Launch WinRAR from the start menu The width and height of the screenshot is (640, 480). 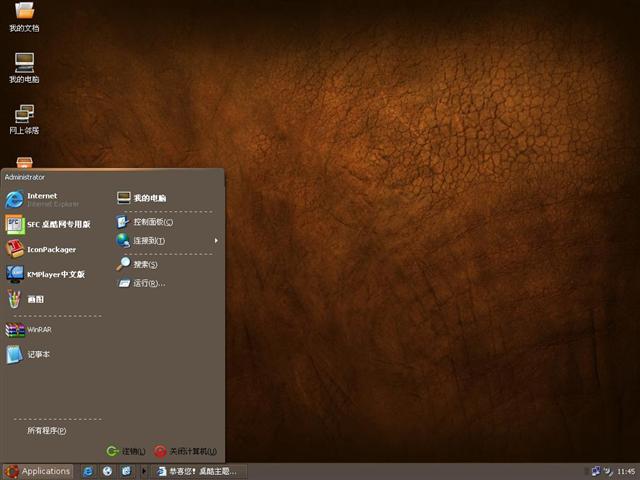29,329
